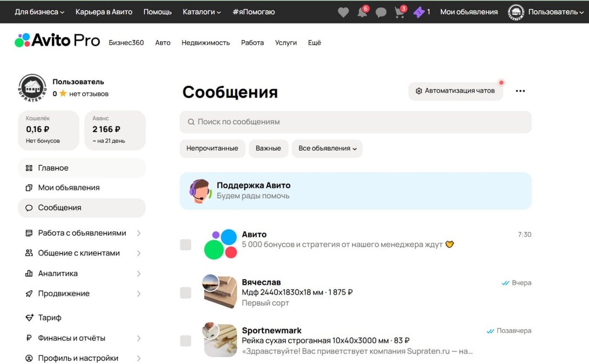The image size is (589, 364).
Task: Click Профиль и настройки person icon
Action: pyautogui.click(x=29, y=358)
